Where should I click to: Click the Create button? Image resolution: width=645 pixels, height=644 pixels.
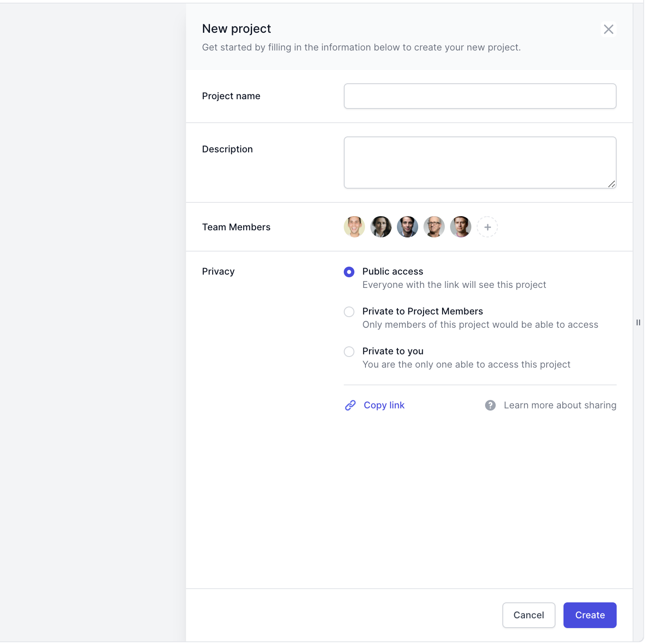tap(590, 615)
